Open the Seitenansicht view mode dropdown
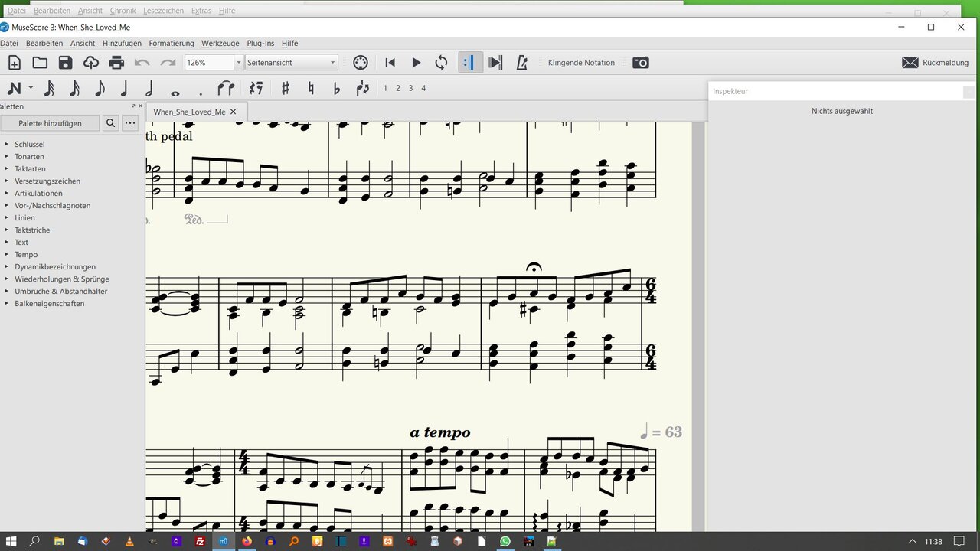 tap(292, 63)
